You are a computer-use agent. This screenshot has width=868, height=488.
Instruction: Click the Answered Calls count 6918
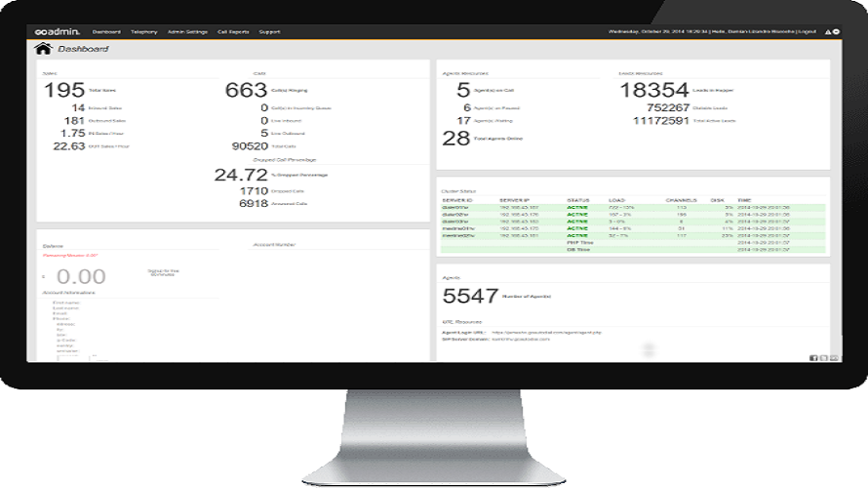click(x=254, y=203)
